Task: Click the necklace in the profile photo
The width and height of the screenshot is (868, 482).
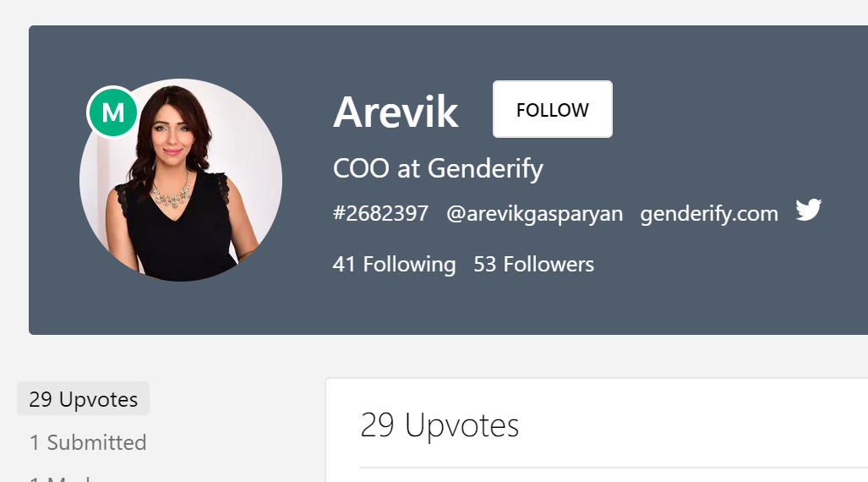Action: 171,195
